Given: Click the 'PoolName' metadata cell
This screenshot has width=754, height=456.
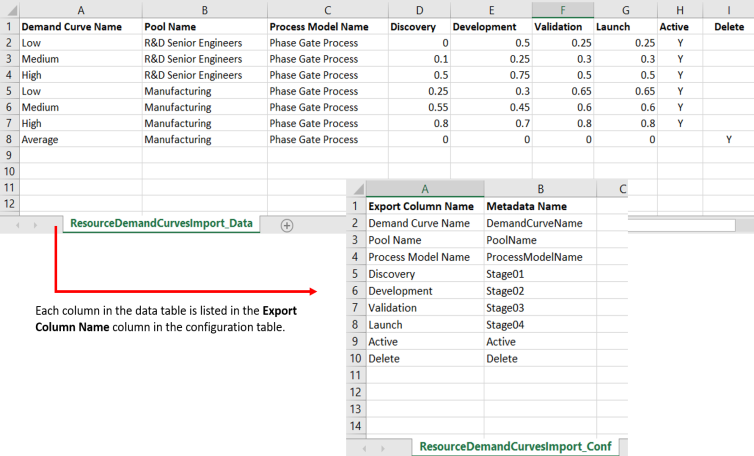Looking at the screenshot, I should pyautogui.click(x=540, y=240).
